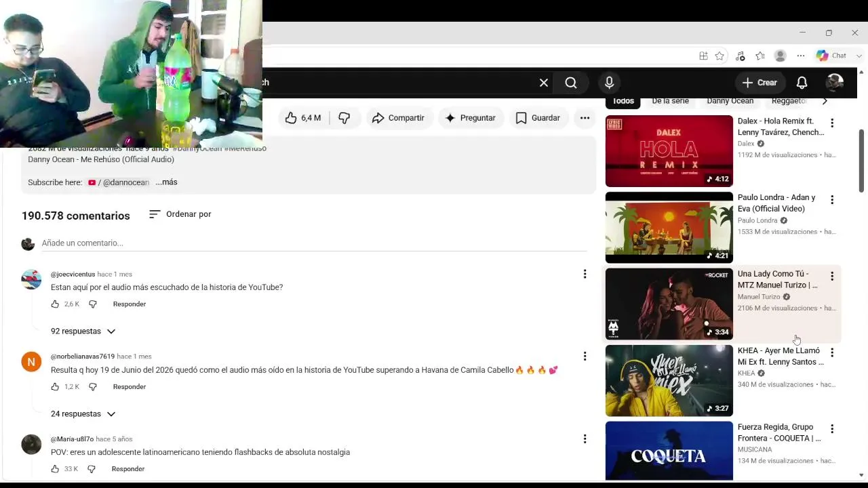Image resolution: width=868 pixels, height=488 pixels.
Task: Dislike the @norbelianavas7619 comment
Action: tap(93, 387)
